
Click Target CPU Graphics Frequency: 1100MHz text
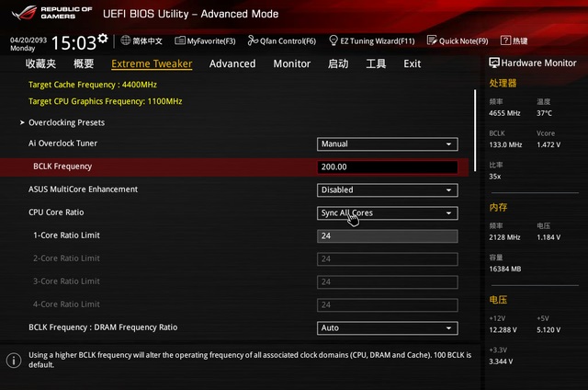tap(106, 101)
